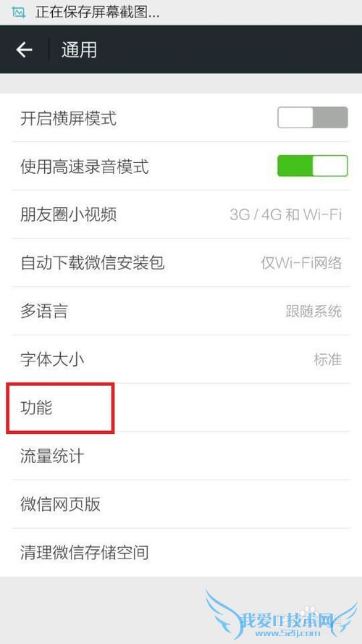This screenshot has height=644, width=362.
Task: Tap the 通用 page title
Action: (79, 50)
